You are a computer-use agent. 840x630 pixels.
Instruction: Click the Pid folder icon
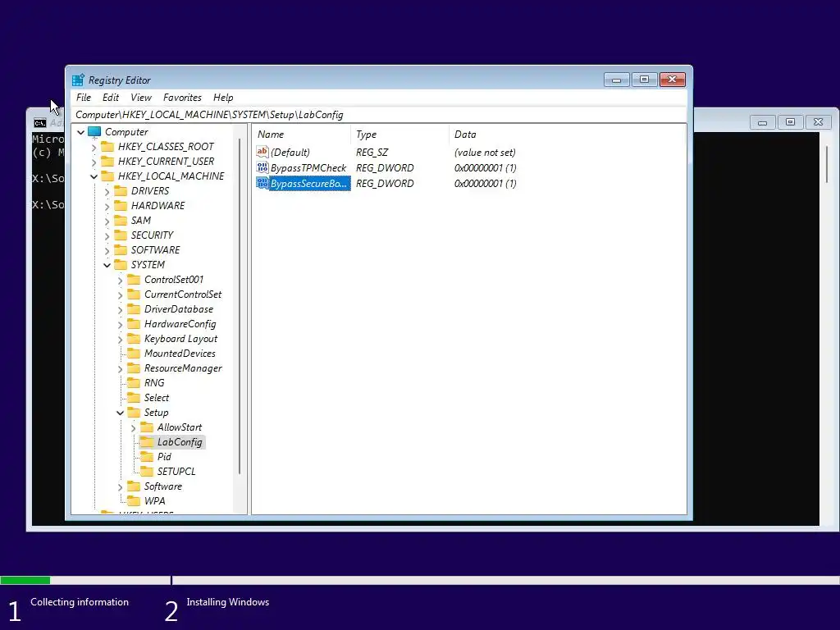tap(147, 457)
